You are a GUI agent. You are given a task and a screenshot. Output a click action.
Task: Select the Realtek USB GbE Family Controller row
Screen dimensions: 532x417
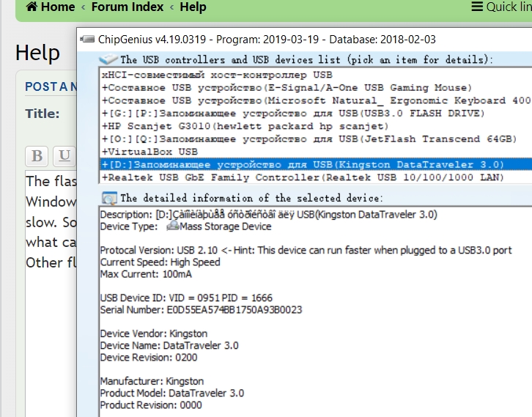click(x=317, y=177)
